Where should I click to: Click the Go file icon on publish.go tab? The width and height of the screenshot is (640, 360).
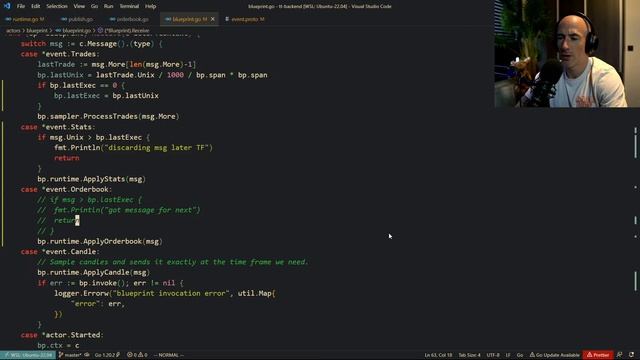tap(64, 19)
